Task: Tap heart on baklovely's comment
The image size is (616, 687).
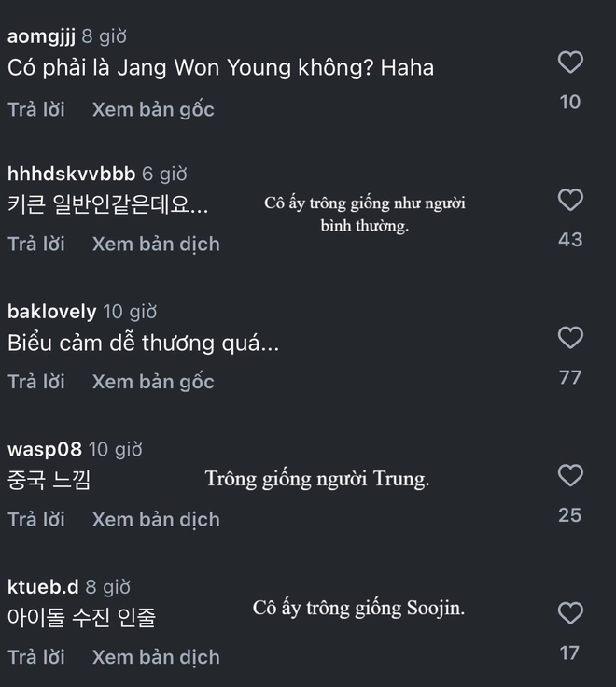Action: pyautogui.click(x=569, y=338)
